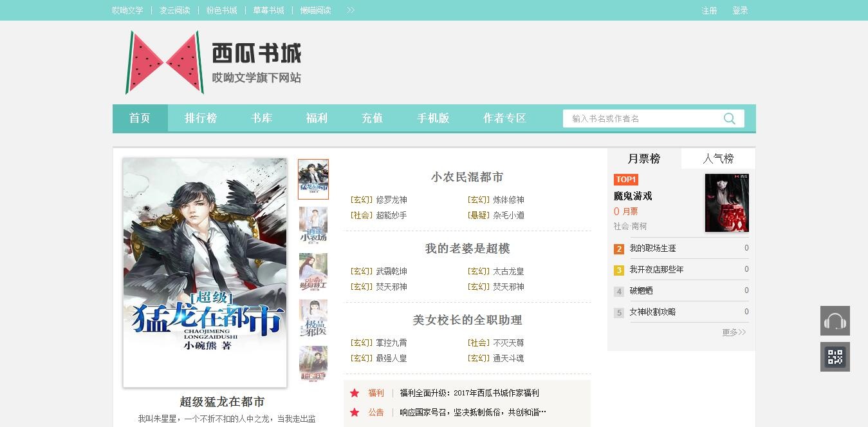The width and height of the screenshot is (868, 427).
Task: Open the 作者专区 navigation item
Action: pos(505,119)
